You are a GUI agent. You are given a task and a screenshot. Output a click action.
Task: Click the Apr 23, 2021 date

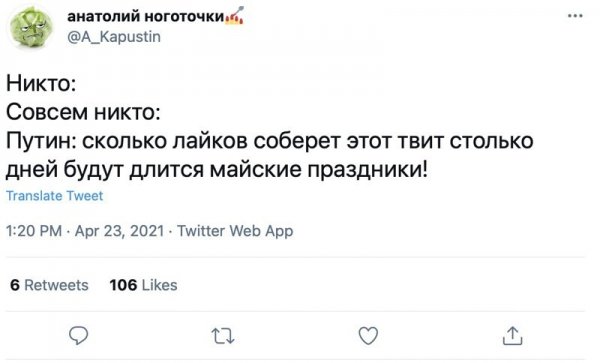click(119, 231)
